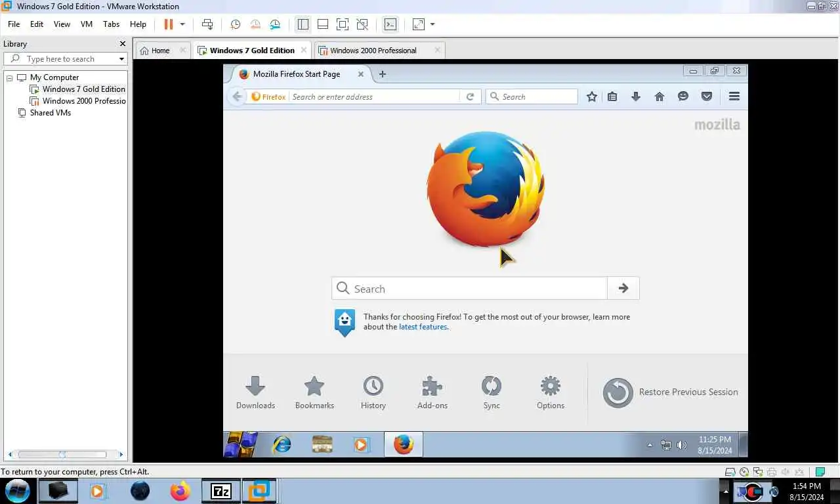840x504 pixels.
Task: Switch to Unity mode
Action: click(x=362, y=24)
